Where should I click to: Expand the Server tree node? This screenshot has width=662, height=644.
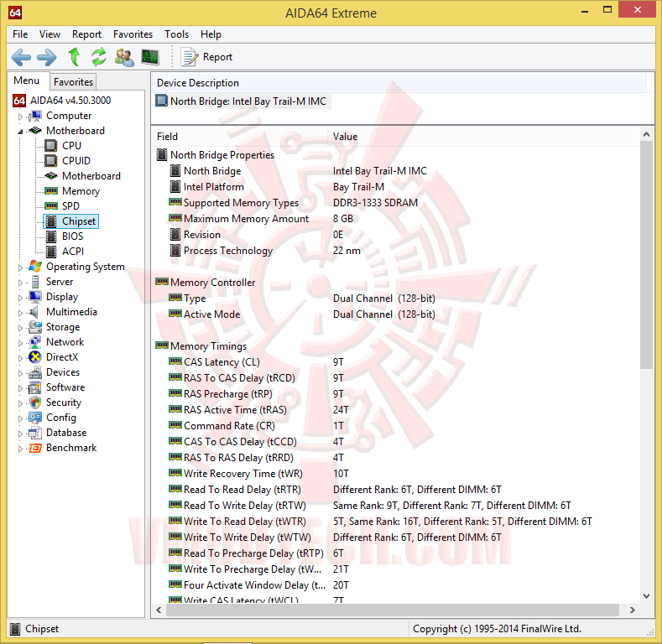point(20,283)
